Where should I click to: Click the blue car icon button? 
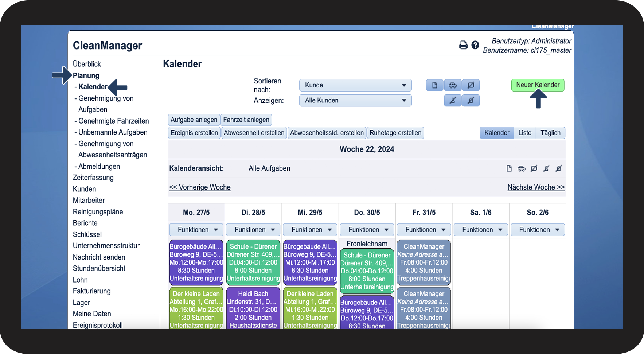(x=453, y=85)
